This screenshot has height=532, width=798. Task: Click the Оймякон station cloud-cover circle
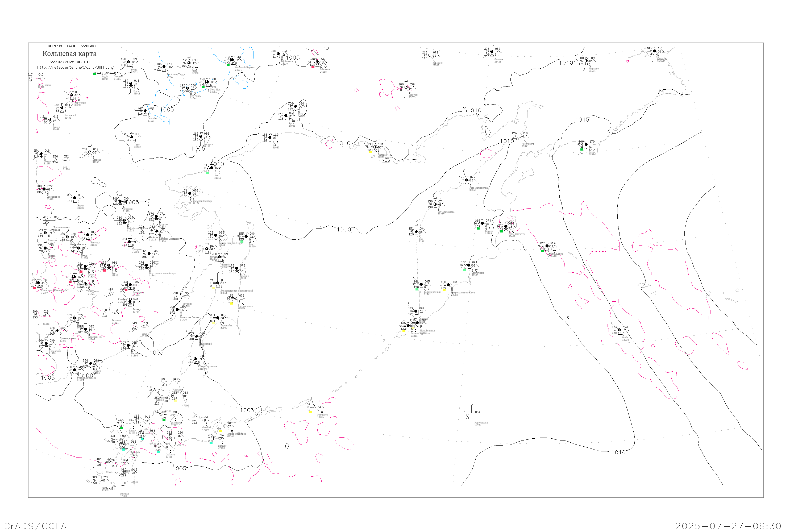coord(317,62)
